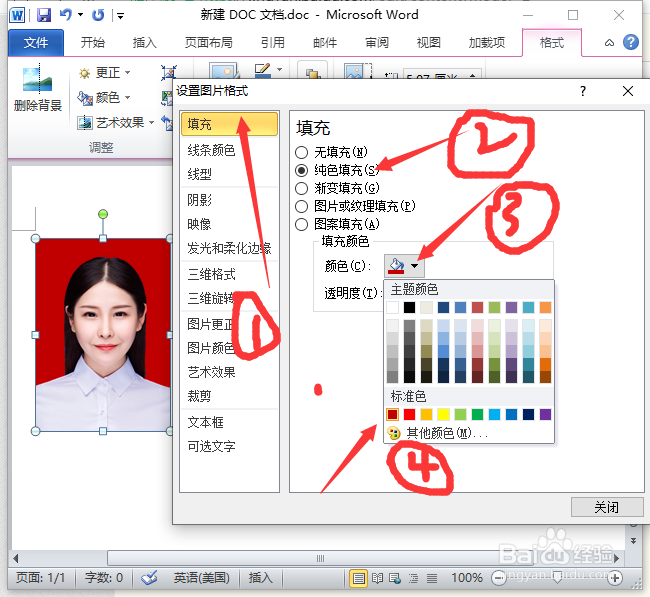
Task: Pick the yellow standard color swatch
Action: (443, 414)
